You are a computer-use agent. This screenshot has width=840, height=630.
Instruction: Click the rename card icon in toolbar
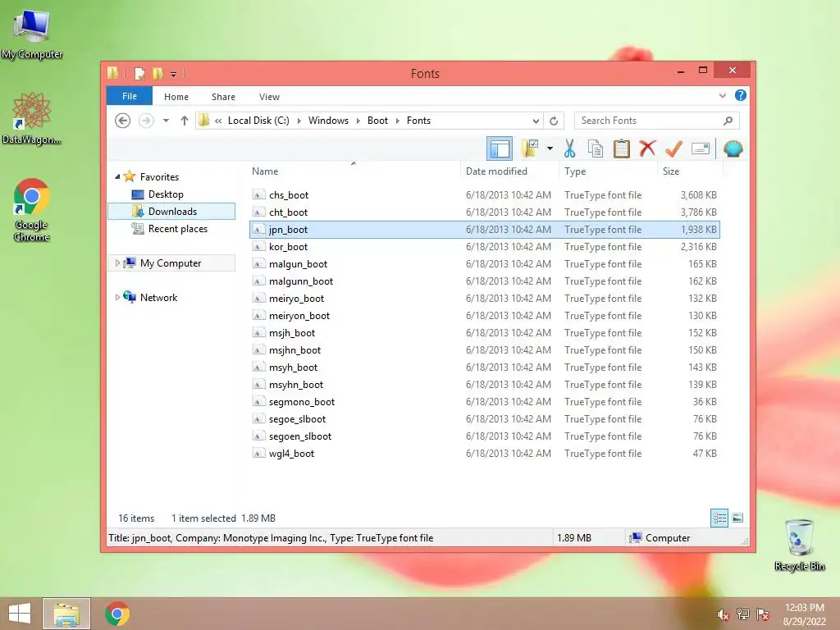tap(701, 148)
